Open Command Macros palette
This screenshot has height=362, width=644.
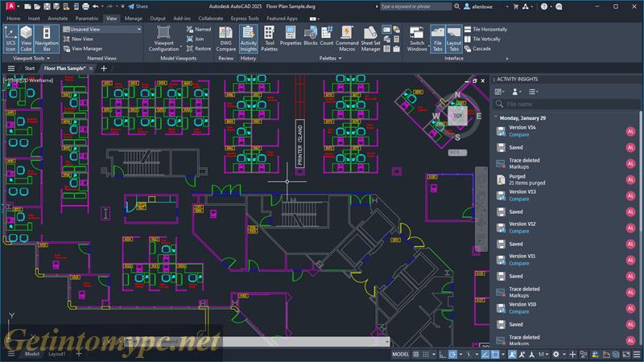[347, 39]
